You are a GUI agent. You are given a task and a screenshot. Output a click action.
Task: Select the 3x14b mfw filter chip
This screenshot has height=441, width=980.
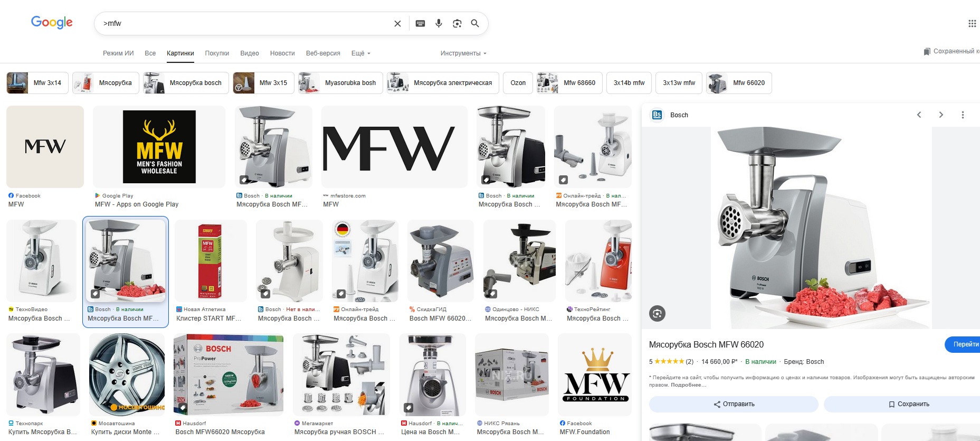629,83
